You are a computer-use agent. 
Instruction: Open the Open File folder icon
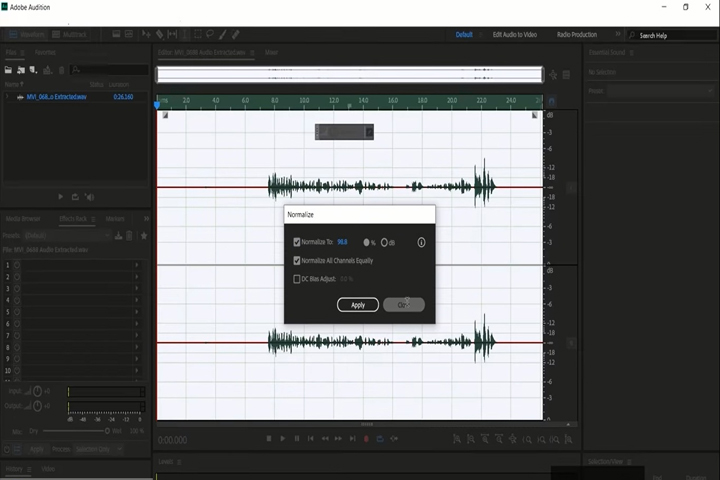(x=8, y=70)
